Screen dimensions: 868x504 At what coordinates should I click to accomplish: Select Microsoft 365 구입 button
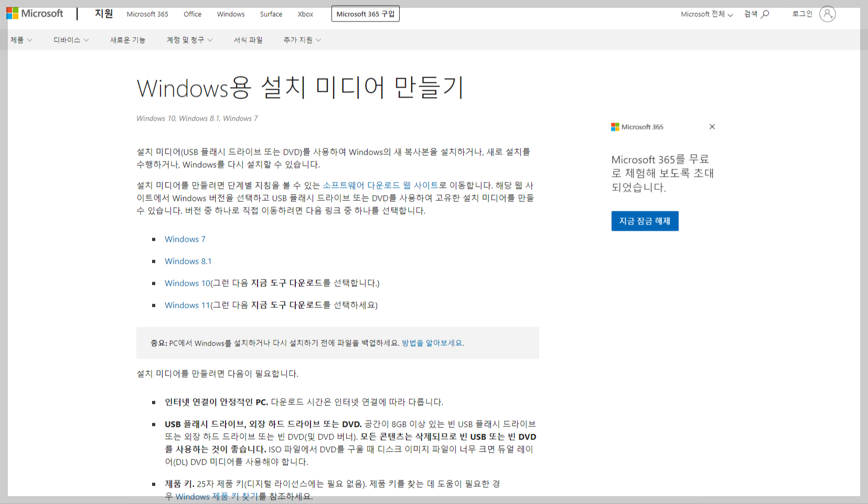[366, 14]
